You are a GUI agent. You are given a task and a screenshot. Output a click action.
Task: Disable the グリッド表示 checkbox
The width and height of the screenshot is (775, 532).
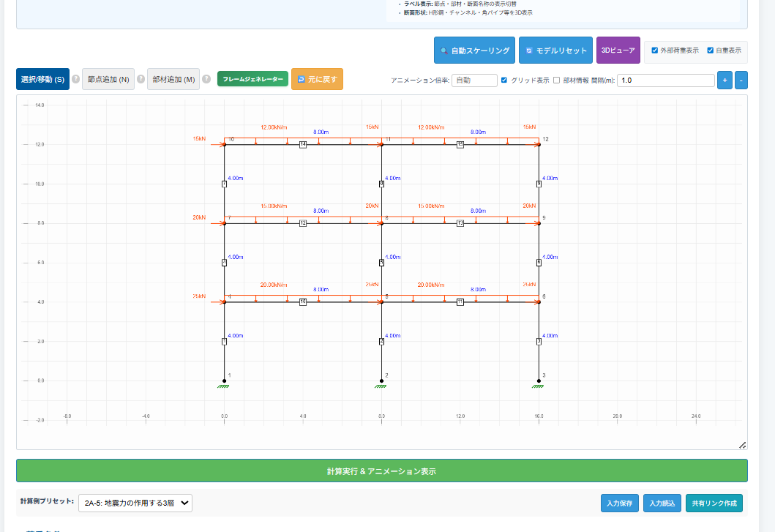[x=503, y=80]
